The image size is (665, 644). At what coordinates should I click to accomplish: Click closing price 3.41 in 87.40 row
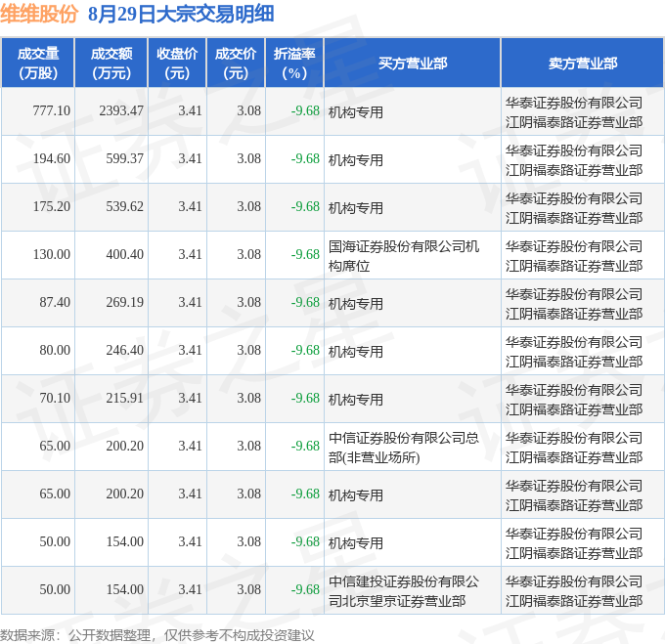[190, 303]
